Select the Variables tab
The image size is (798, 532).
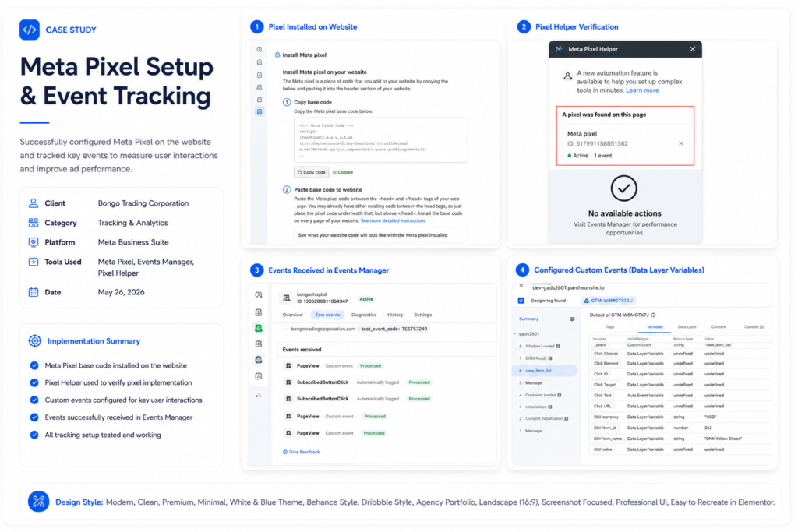(x=655, y=327)
